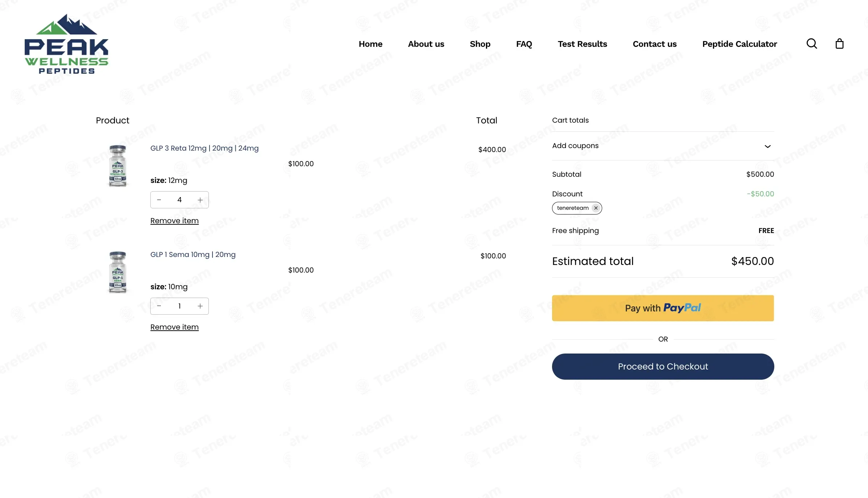Remove item for GLP 1 Sema
Image resolution: width=868 pixels, height=498 pixels.
tap(174, 327)
